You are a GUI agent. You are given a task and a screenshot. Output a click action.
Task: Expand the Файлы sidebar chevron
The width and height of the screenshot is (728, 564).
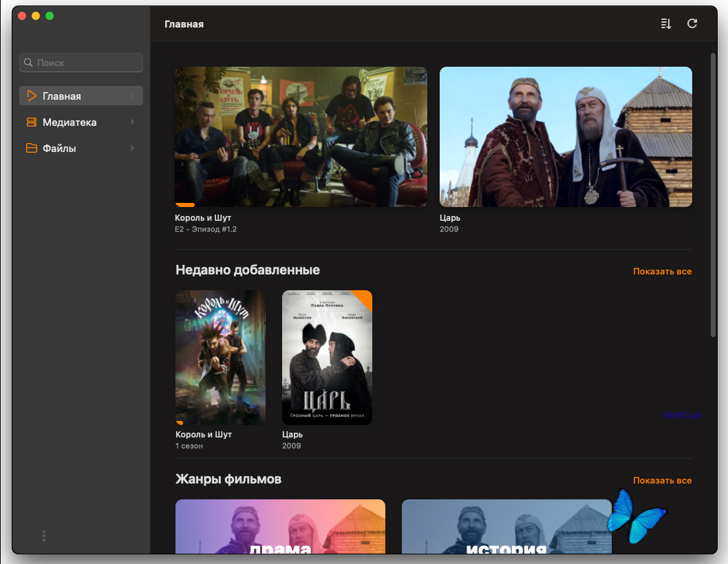132,148
